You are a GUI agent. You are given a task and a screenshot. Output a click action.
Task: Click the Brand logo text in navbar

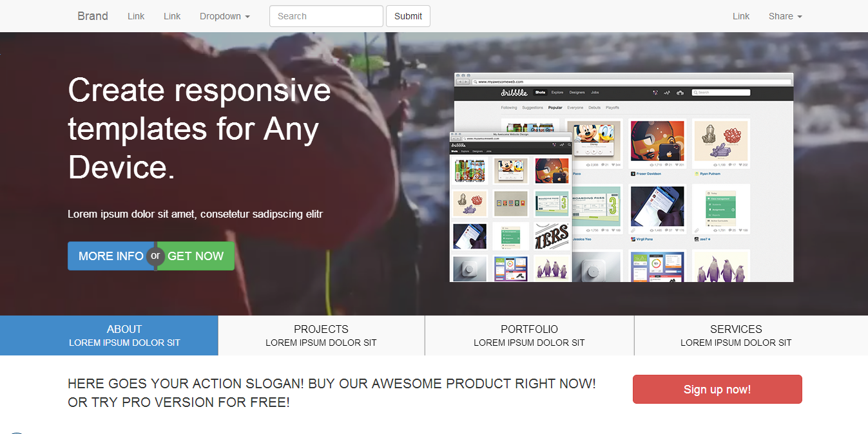click(93, 16)
